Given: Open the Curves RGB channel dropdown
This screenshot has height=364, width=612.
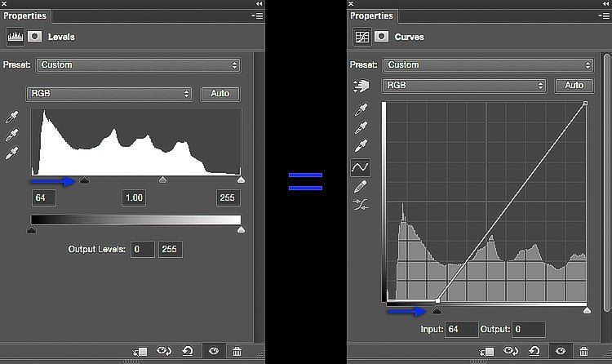Looking at the screenshot, I should [463, 86].
